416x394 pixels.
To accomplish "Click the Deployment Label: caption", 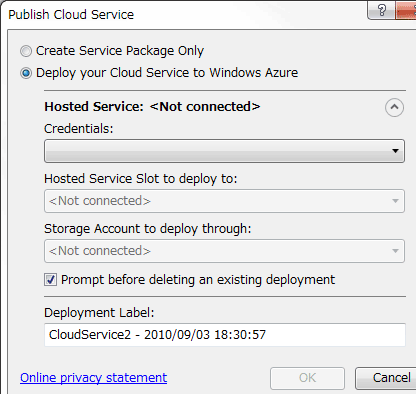I will point(99,313).
